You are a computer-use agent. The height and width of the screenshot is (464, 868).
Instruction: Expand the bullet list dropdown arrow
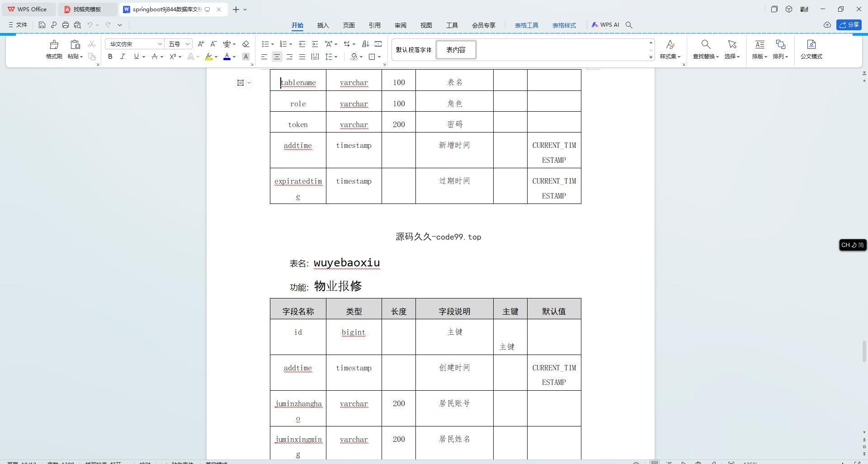coord(273,44)
